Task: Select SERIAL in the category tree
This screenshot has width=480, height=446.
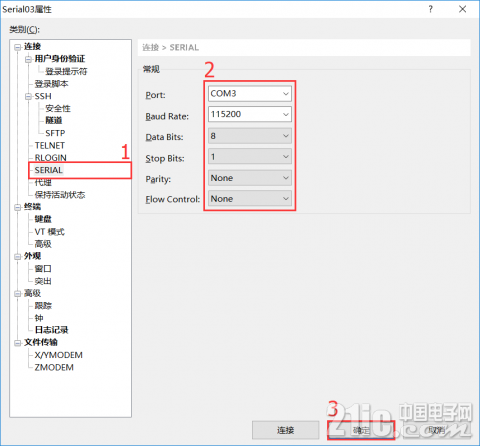Action: (x=49, y=170)
